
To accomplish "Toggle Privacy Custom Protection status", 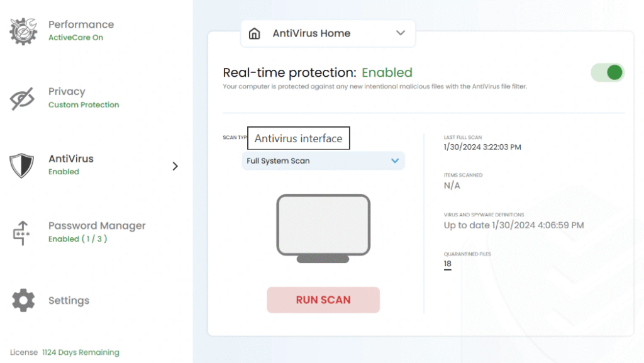I will 84,104.
